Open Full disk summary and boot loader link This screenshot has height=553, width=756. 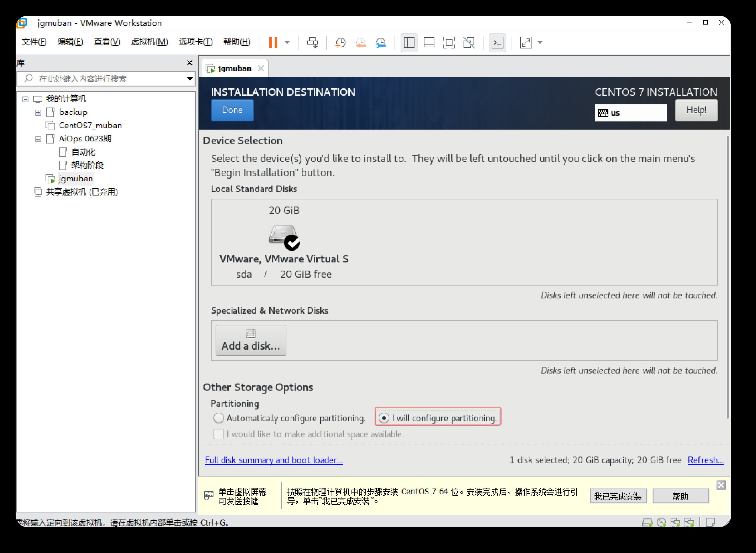[x=274, y=460]
